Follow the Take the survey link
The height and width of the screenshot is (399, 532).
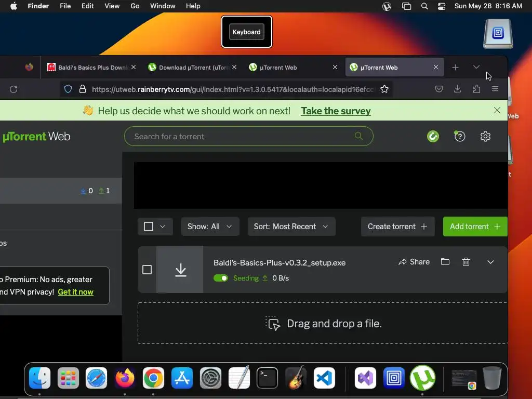coord(336,111)
